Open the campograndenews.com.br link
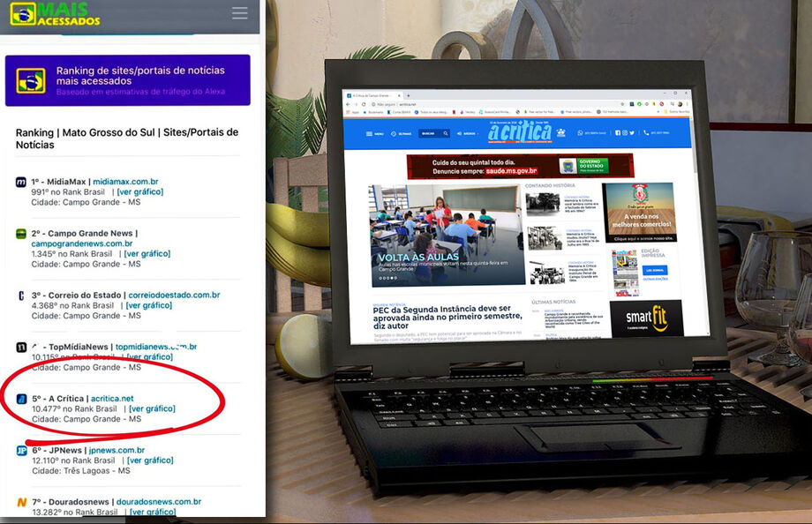The width and height of the screenshot is (812, 524). click(82, 243)
